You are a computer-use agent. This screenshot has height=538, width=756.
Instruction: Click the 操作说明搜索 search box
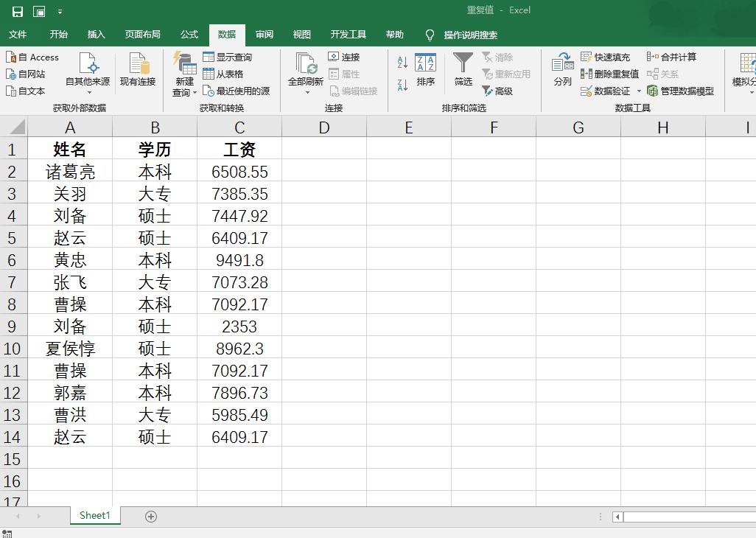472,35
